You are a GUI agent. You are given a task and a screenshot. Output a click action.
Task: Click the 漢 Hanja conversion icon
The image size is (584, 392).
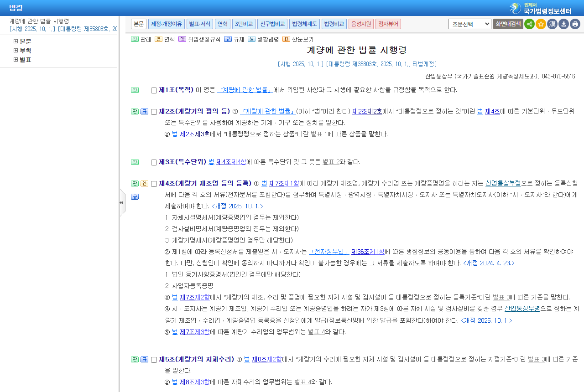(552, 24)
